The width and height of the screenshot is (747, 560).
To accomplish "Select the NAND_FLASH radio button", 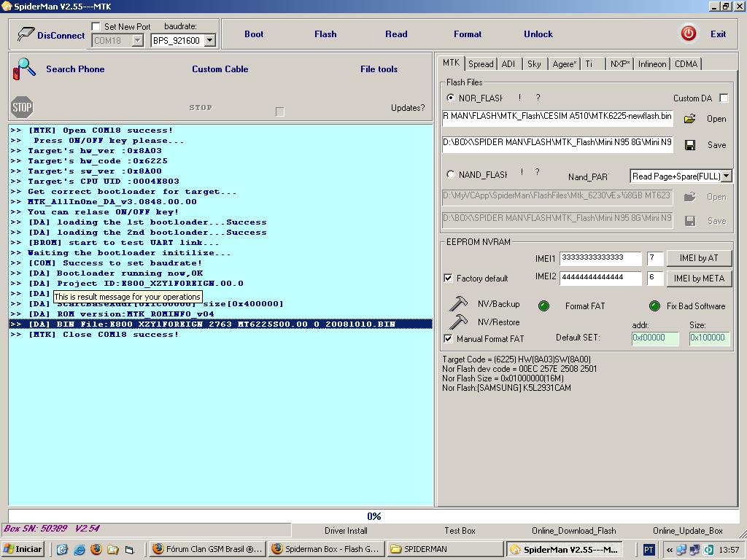I will click(x=450, y=174).
